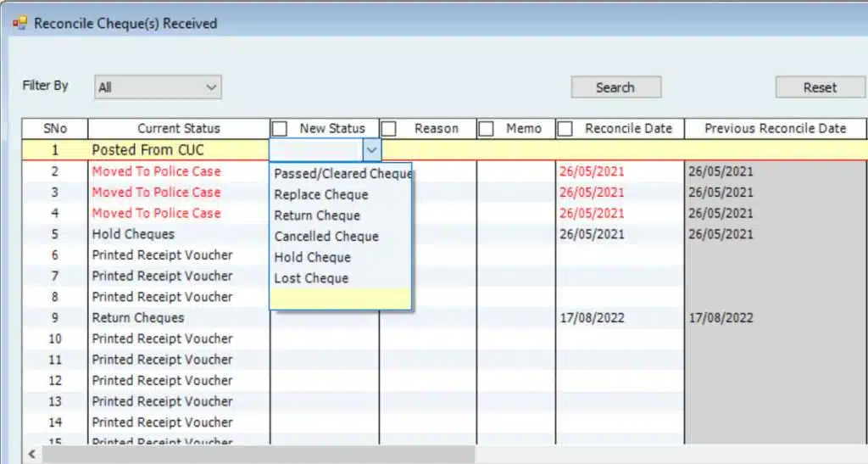Choose Hold Cheque in status list
This screenshot has height=464, width=868.
pyautogui.click(x=312, y=257)
